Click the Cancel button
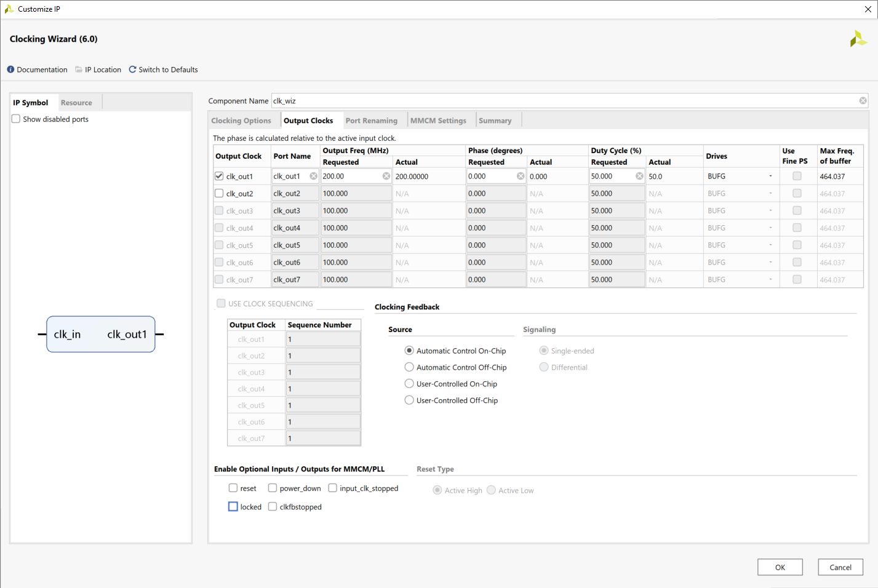This screenshot has width=878, height=588. click(840, 567)
